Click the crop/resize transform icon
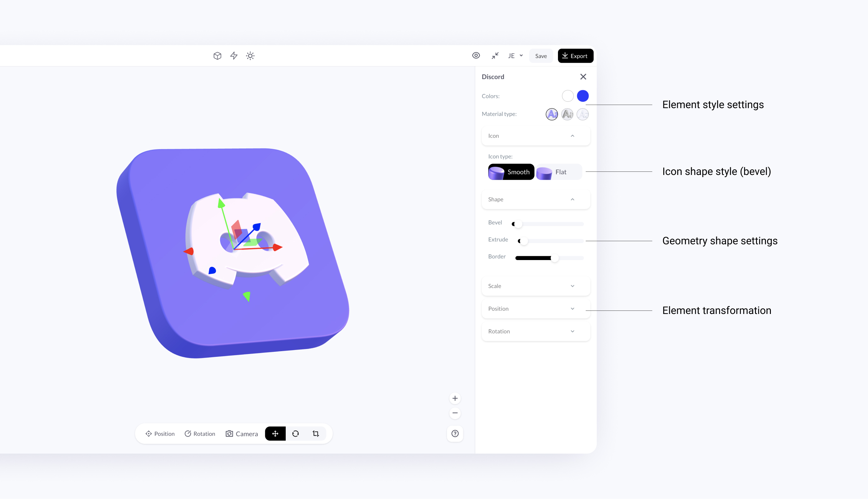Image resolution: width=868 pixels, height=499 pixels. pos(315,433)
